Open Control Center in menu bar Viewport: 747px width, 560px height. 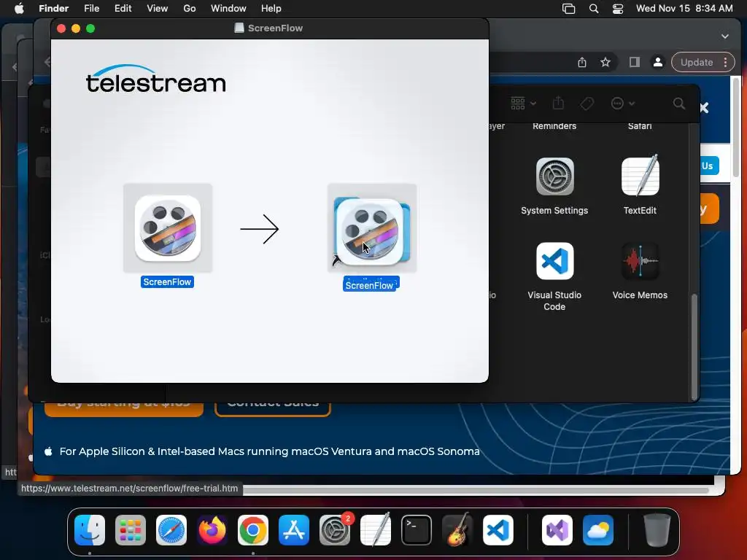617,9
